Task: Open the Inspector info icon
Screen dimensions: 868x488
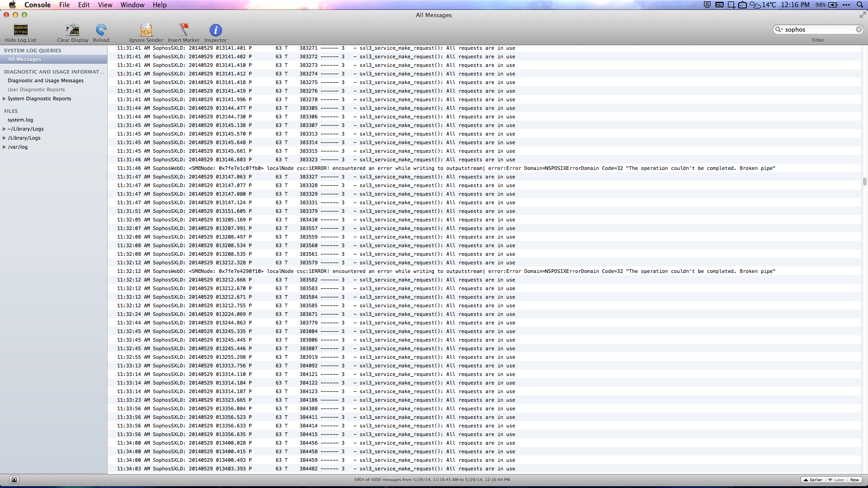Action: [x=216, y=30]
